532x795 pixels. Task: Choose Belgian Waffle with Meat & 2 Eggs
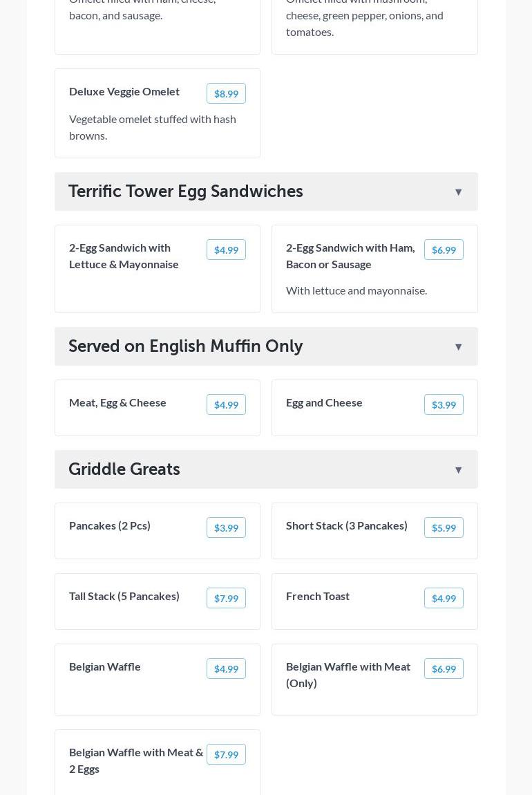pos(136,760)
